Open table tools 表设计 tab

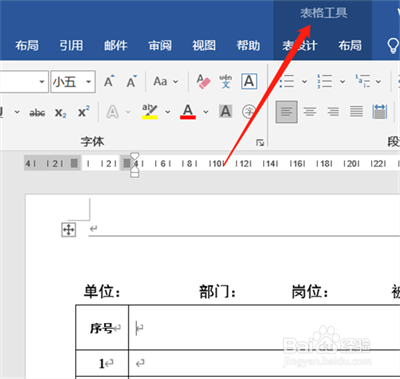pyautogui.click(x=300, y=45)
